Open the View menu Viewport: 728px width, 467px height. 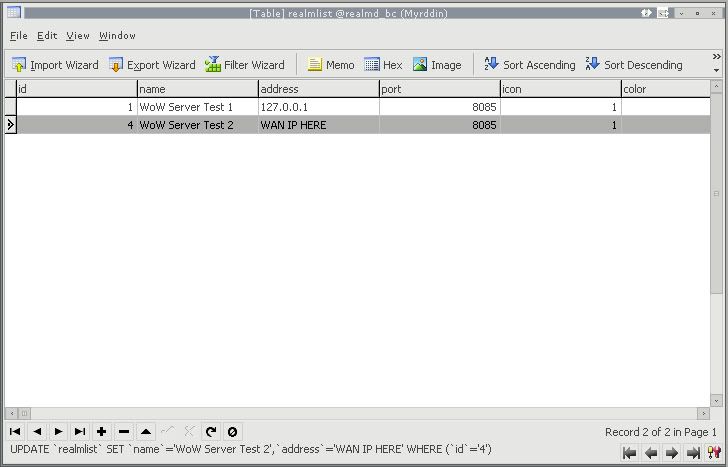(78, 36)
